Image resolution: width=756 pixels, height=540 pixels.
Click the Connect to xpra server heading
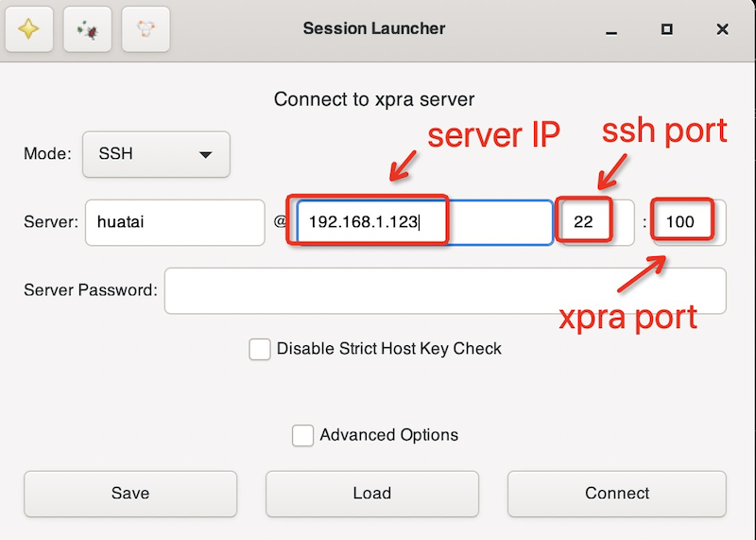pos(373,99)
